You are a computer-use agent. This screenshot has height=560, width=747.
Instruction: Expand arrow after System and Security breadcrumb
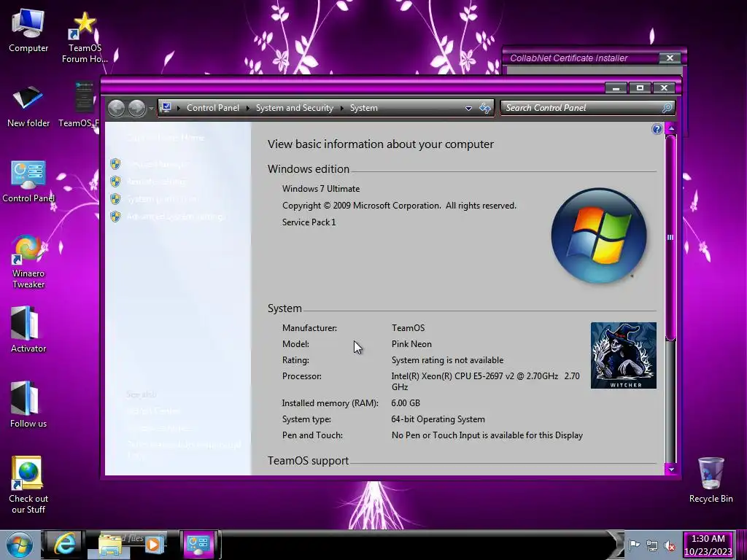[341, 108]
